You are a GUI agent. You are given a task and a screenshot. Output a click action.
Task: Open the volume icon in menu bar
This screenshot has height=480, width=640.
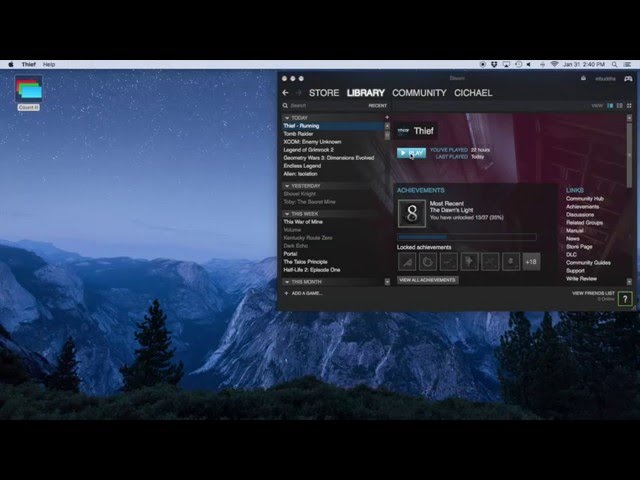coord(529,64)
